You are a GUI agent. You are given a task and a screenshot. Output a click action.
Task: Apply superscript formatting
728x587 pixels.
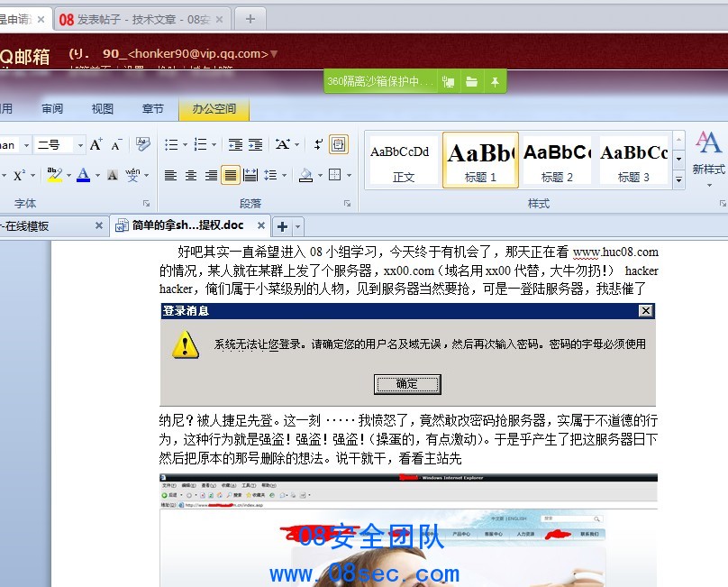tap(19, 176)
